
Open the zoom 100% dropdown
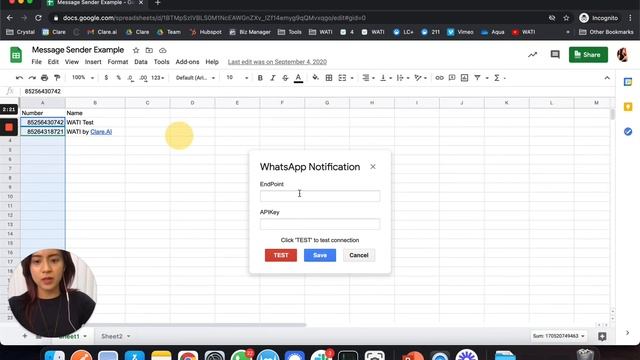(83, 78)
